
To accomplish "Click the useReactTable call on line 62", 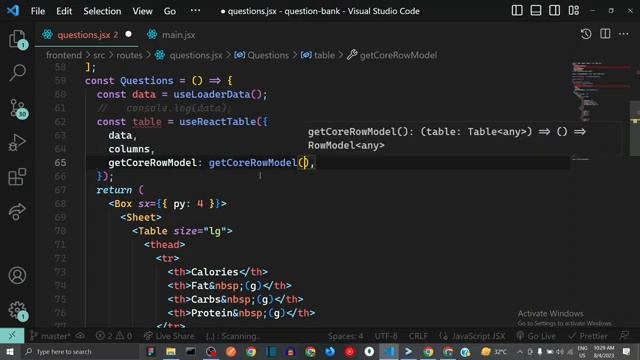I will [218, 122].
